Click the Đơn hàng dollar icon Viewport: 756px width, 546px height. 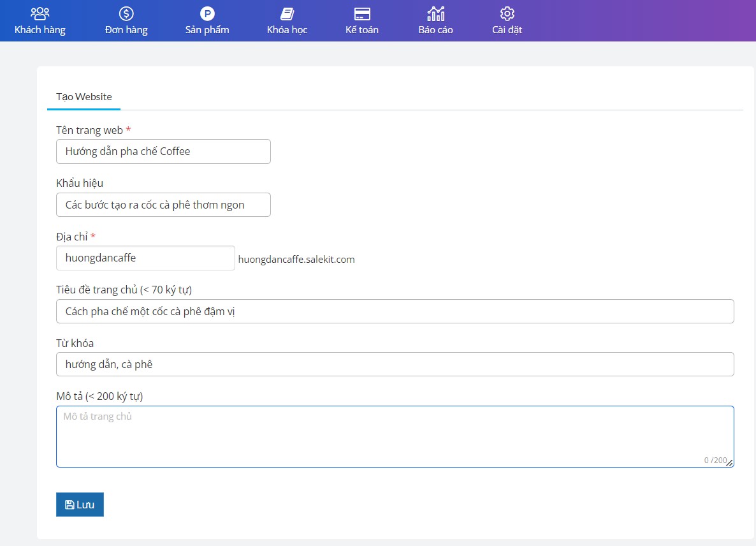point(126,13)
